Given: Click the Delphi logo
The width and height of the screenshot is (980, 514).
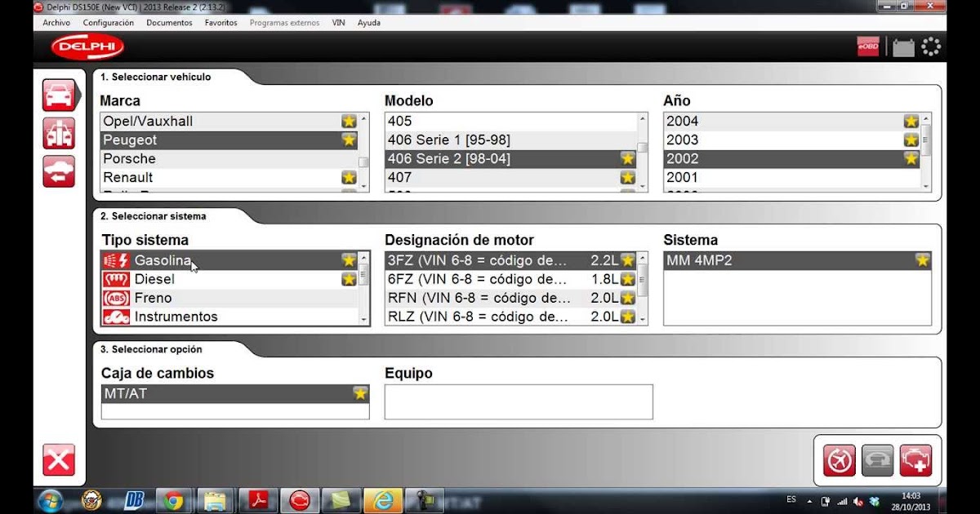Looking at the screenshot, I should (87, 47).
